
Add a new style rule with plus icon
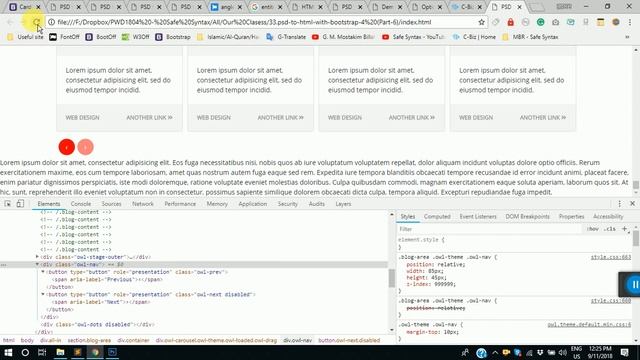click(624, 229)
